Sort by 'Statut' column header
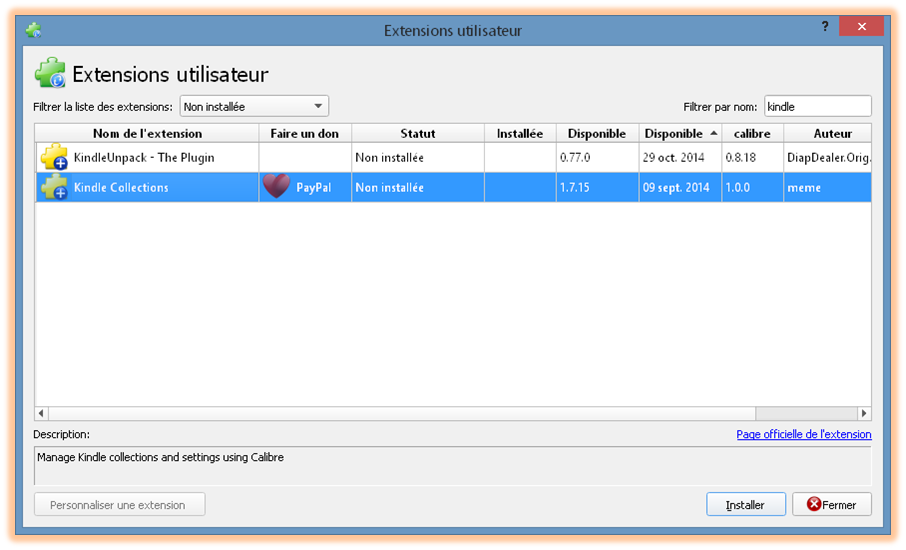Image resolution: width=906 pixels, height=550 pixels. coord(418,133)
